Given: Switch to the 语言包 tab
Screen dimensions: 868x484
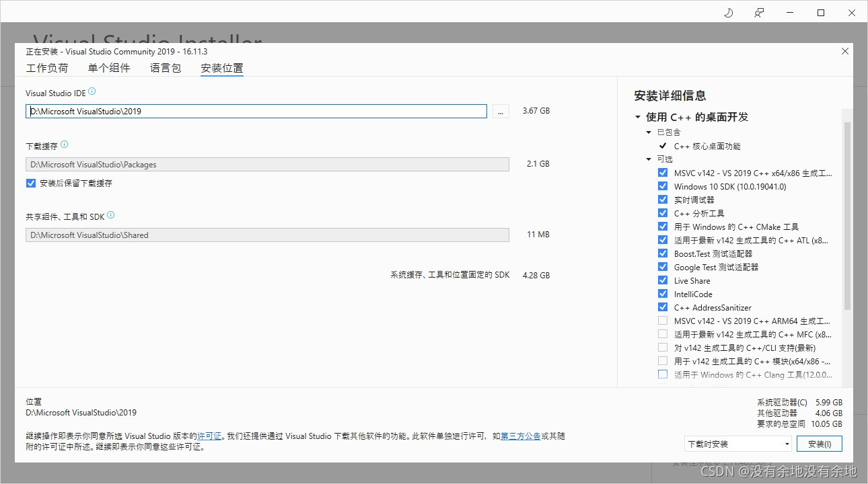Looking at the screenshot, I should 166,68.
